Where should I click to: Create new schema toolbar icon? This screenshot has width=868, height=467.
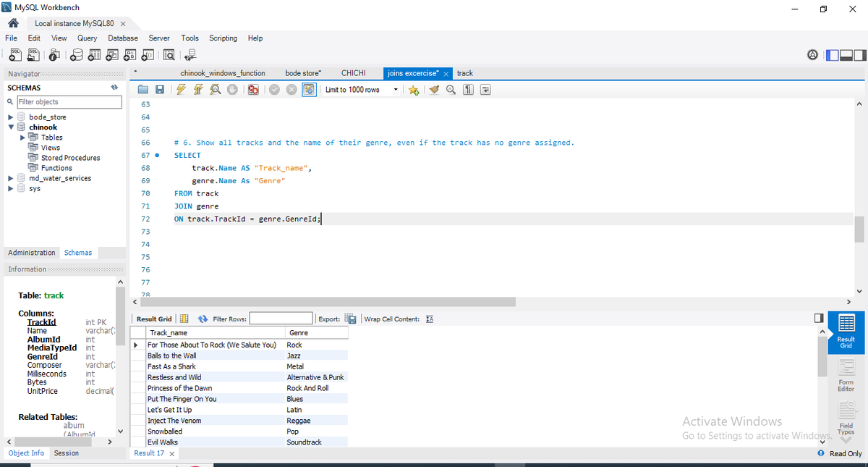click(x=78, y=54)
